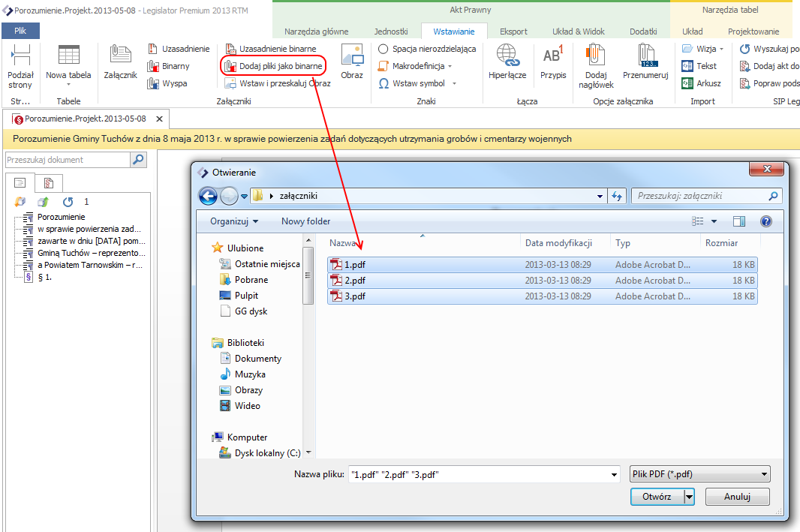Click Dodaj nagłówek attachment option

point(595,66)
